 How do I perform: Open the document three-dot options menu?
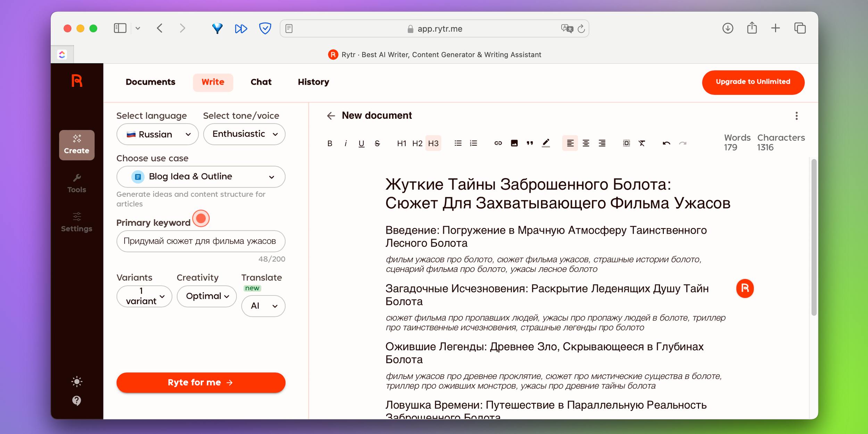[x=796, y=116]
